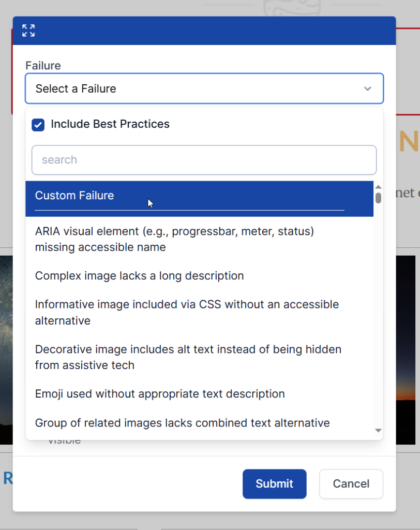This screenshot has height=530, width=420.
Task: Select the ARIA visual element missing name option
Action: point(174,239)
